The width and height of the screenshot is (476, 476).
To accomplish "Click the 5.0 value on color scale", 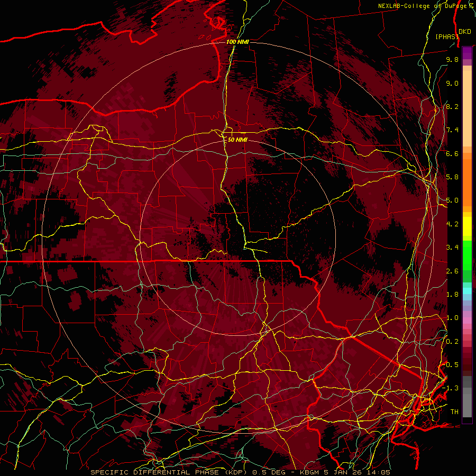I will [x=452, y=200].
